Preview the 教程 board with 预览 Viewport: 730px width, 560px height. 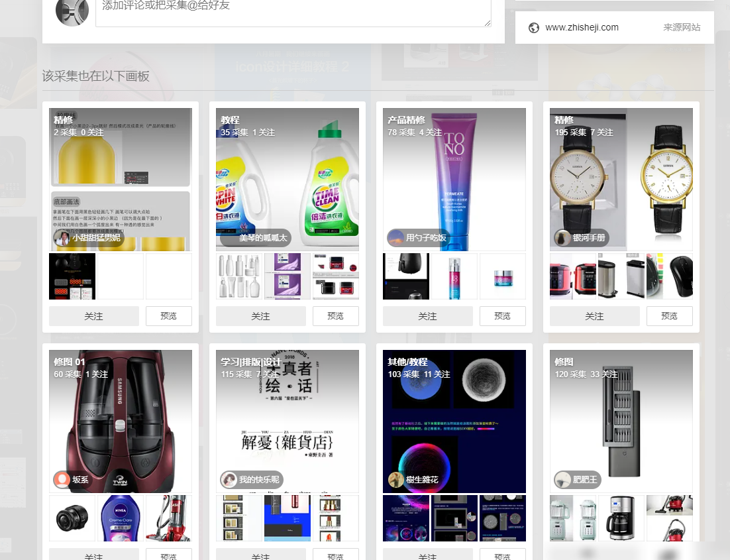pyautogui.click(x=336, y=316)
